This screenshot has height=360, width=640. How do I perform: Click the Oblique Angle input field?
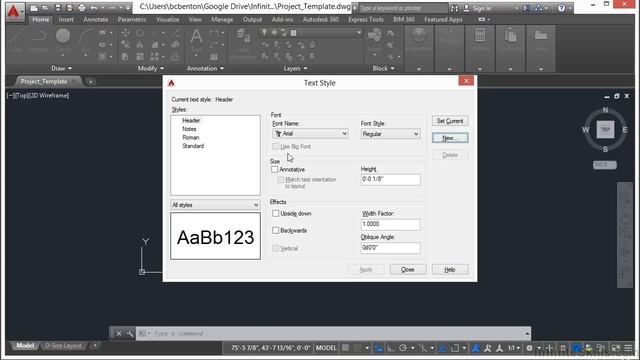(391, 248)
